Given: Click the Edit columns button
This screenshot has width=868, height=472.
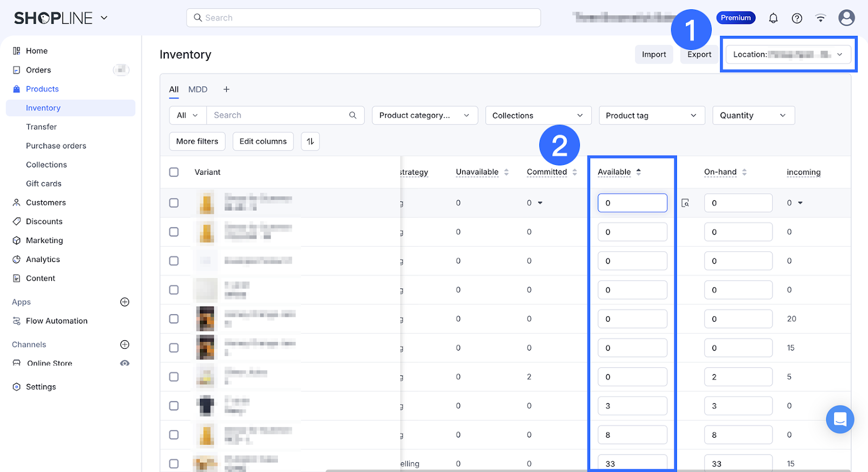Looking at the screenshot, I should 263,141.
